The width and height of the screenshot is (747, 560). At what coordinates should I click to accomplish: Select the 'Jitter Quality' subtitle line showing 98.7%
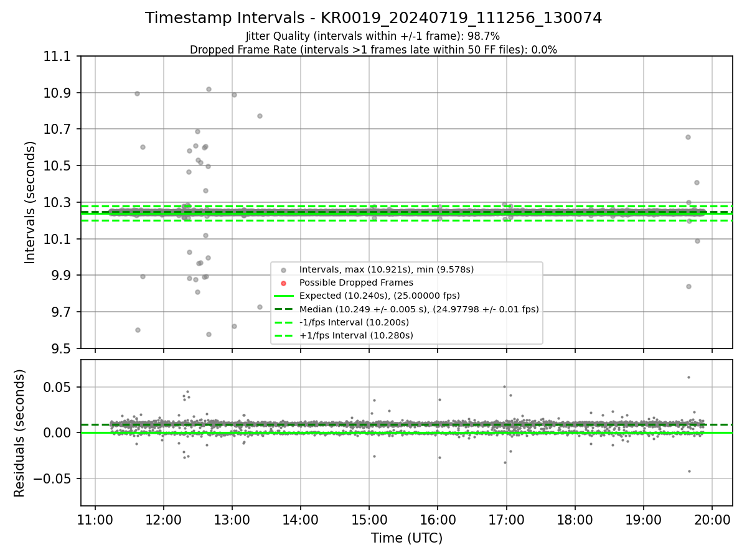click(373, 36)
